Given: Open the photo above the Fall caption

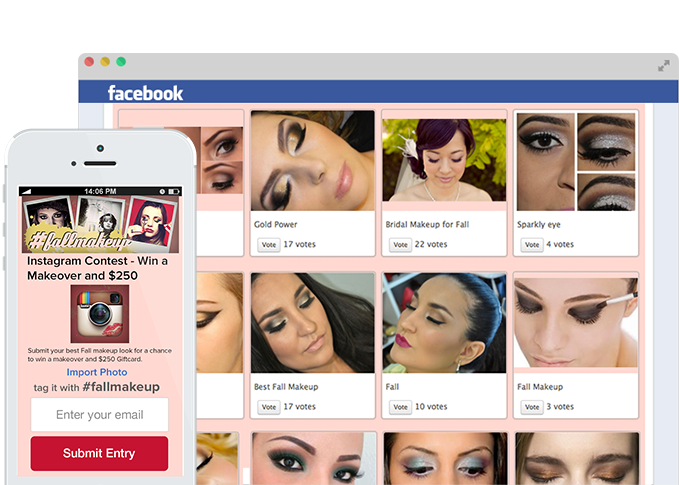Looking at the screenshot, I should (444, 323).
